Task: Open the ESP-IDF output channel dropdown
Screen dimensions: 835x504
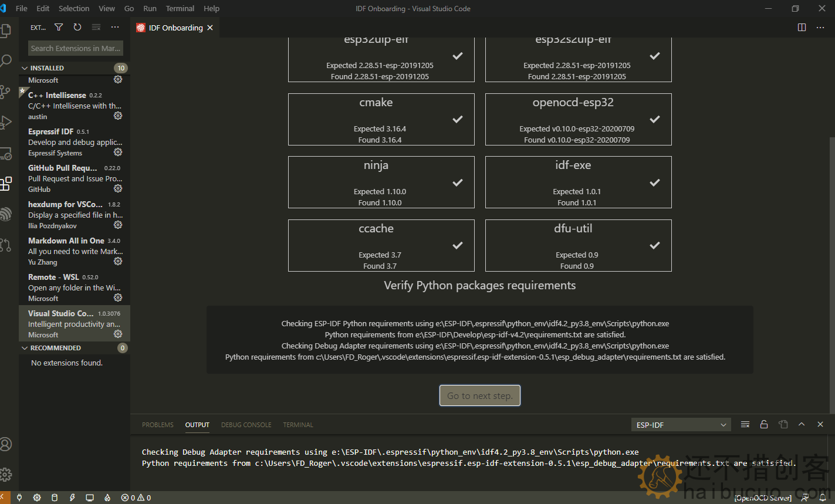Action: click(681, 425)
